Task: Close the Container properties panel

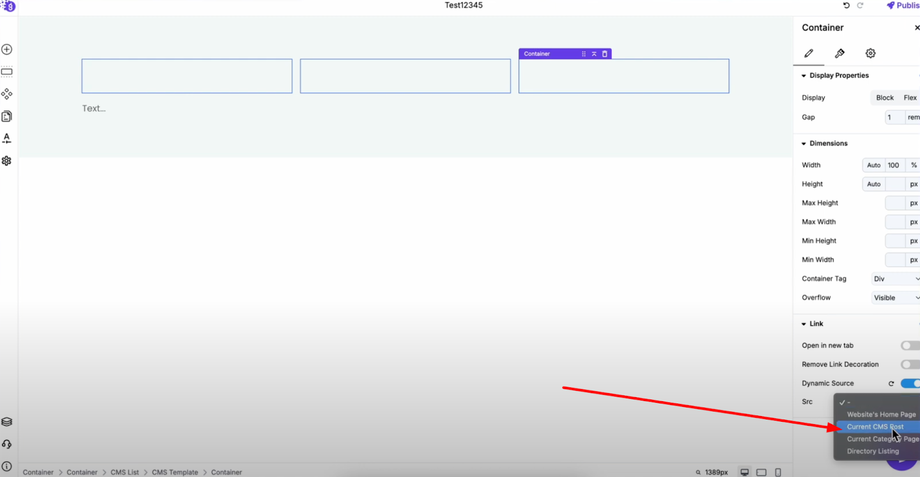Action: [916, 28]
